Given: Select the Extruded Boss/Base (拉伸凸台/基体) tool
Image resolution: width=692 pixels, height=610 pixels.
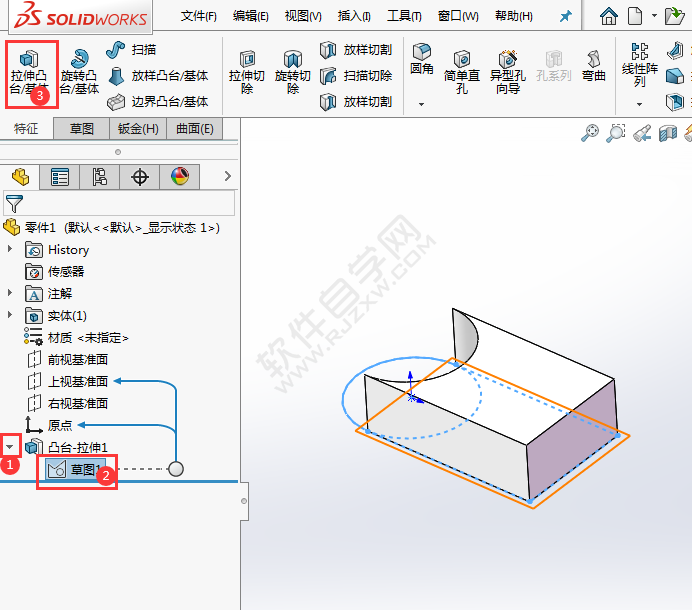Looking at the screenshot, I should (29, 73).
